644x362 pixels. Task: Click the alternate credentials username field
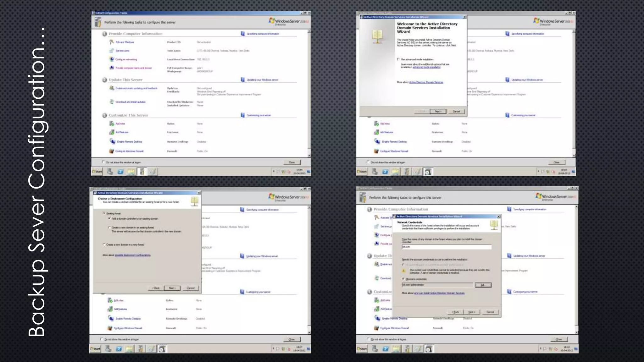pos(437,285)
